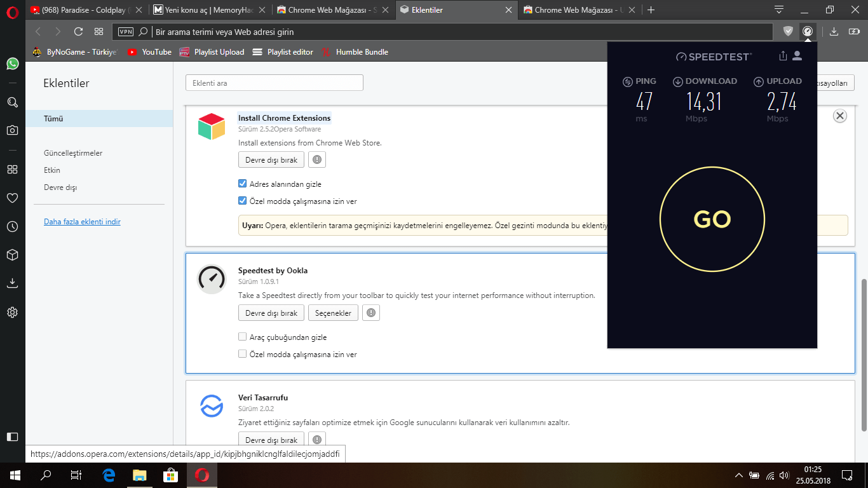
Task: Open settings gear in sidebar
Action: click(x=12, y=312)
